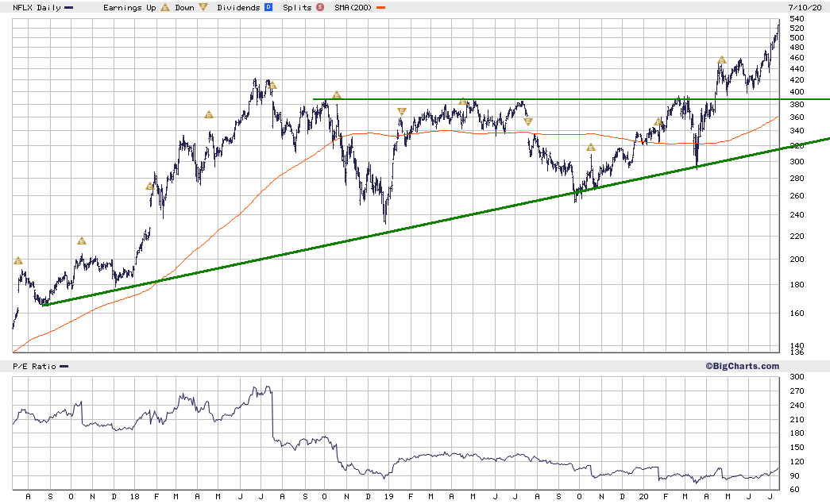Click the 20 year label on time axis
Image resolution: width=830 pixels, height=504 pixels.
pos(643,497)
